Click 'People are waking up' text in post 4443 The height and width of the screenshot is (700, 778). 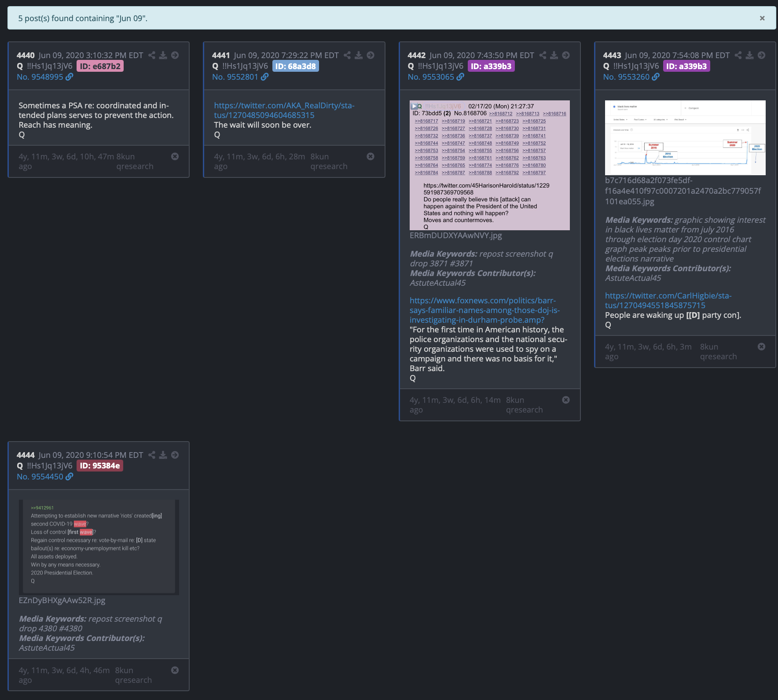(x=644, y=315)
